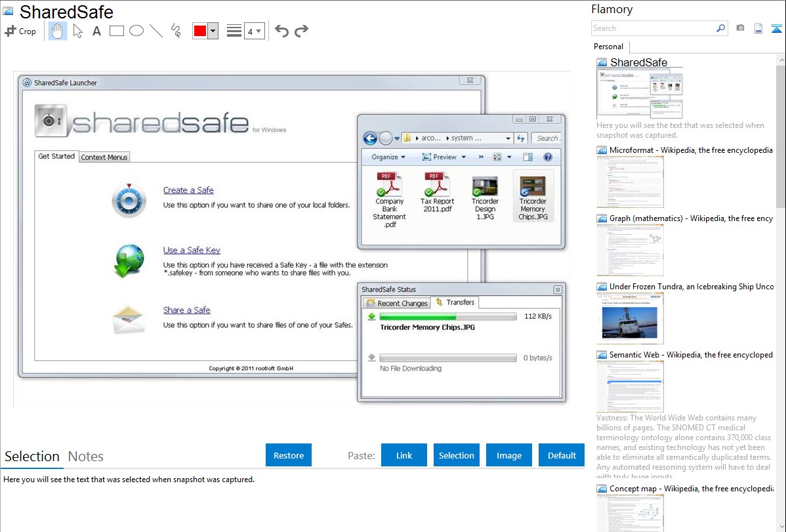The width and height of the screenshot is (786, 532).
Task: Click the Concept map snapshot title
Action: (x=692, y=488)
